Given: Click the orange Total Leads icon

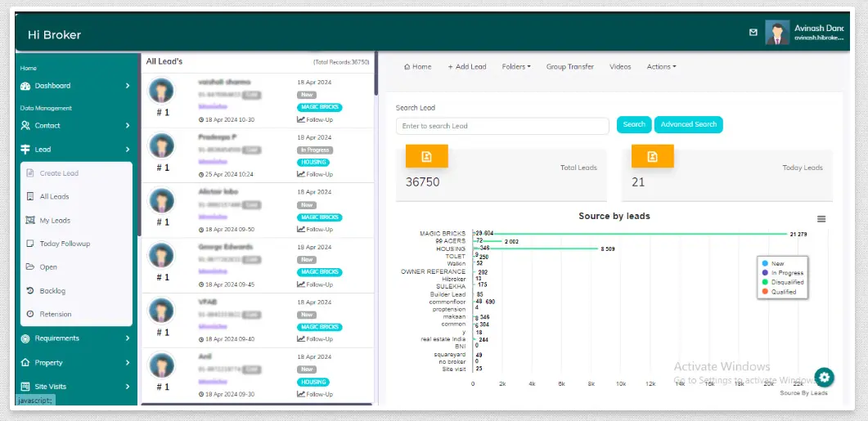Looking at the screenshot, I should 426,156.
